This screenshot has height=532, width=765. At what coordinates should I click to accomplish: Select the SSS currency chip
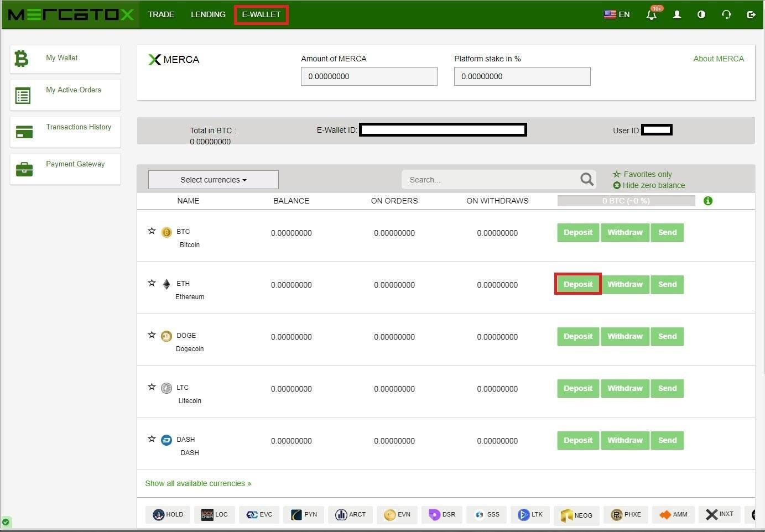coord(487,514)
